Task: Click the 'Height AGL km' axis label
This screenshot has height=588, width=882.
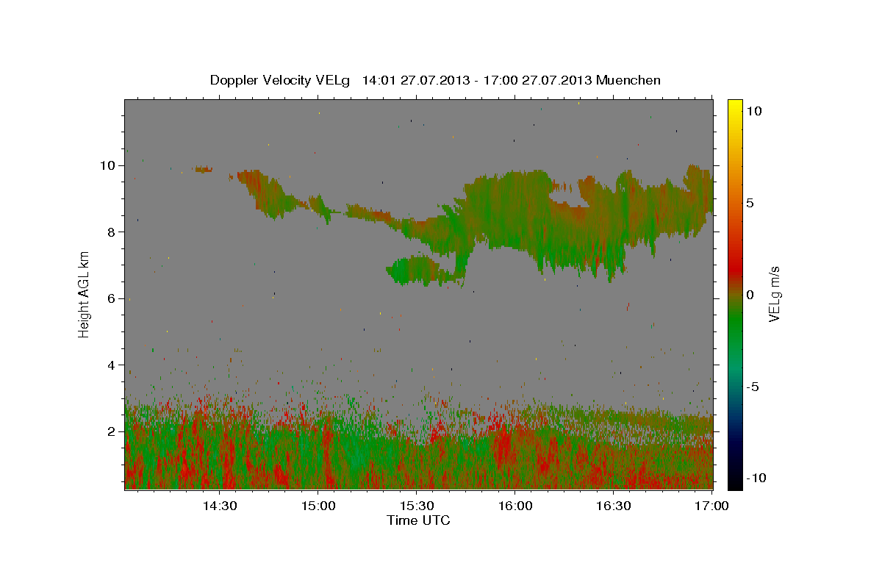Action: [85, 295]
